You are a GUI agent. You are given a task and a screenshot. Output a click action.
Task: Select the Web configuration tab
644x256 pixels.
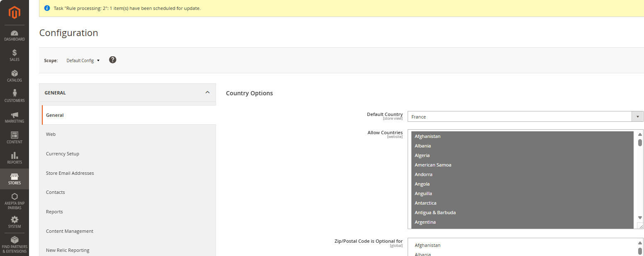pos(51,134)
